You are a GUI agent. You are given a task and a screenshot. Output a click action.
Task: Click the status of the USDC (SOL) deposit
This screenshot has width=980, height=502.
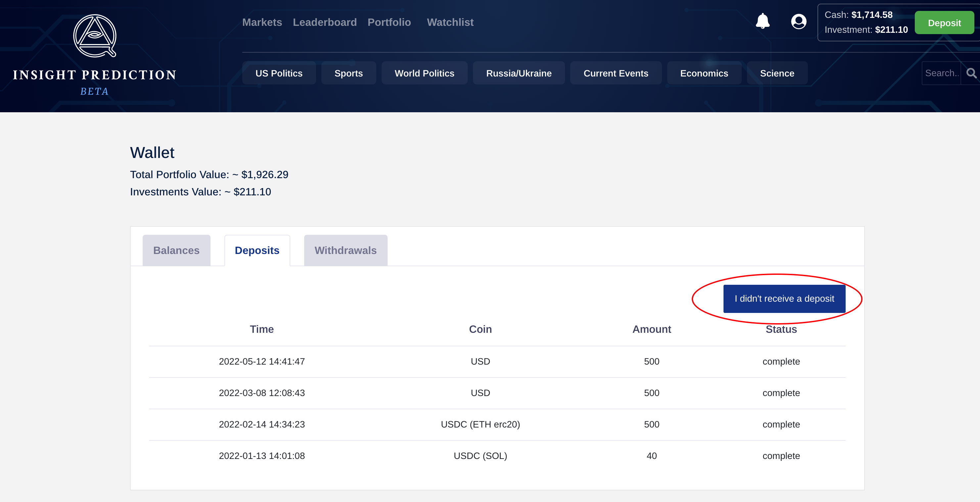781,456
